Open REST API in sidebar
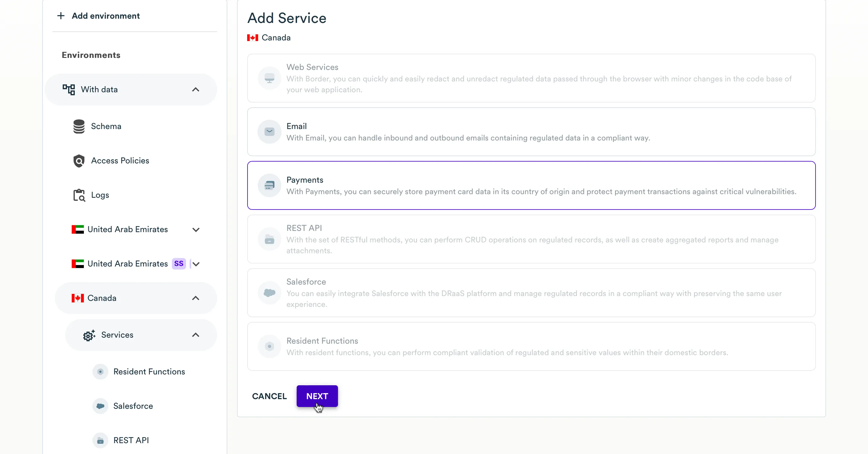Viewport: 868px width, 454px height. (x=131, y=440)
